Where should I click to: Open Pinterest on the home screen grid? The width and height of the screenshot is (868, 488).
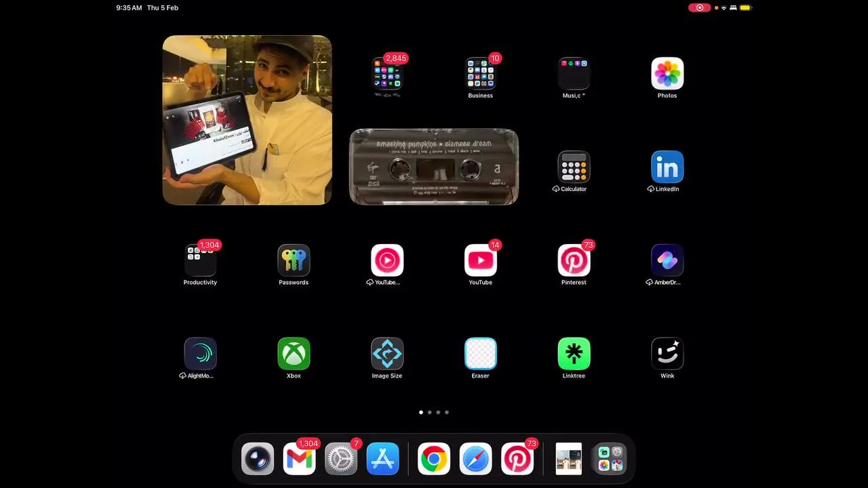click(x=574, y=260)
